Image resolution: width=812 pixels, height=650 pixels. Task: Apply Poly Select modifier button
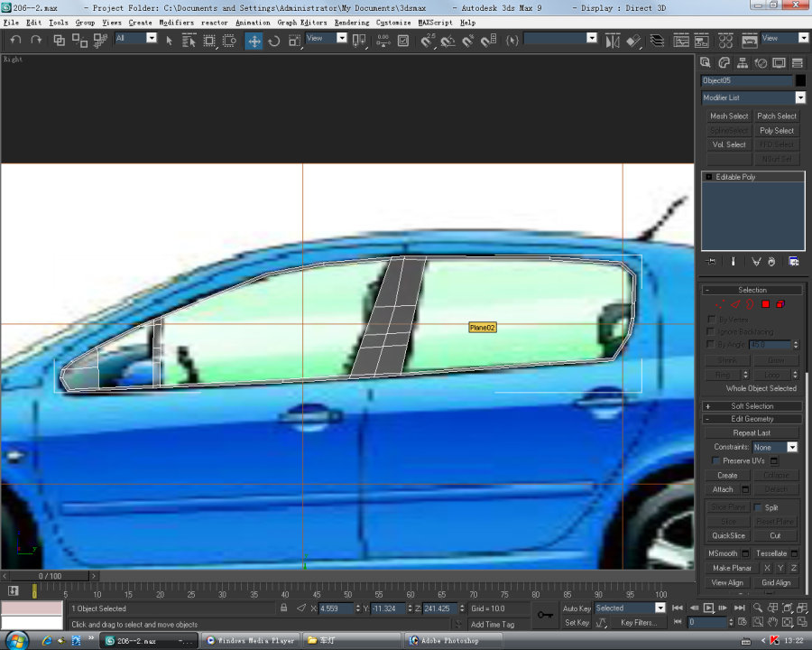coord(776,131)
